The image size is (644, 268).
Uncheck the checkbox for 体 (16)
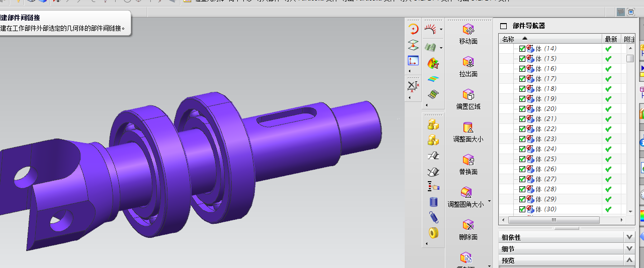pyautogui.click(x=522, y=69)
